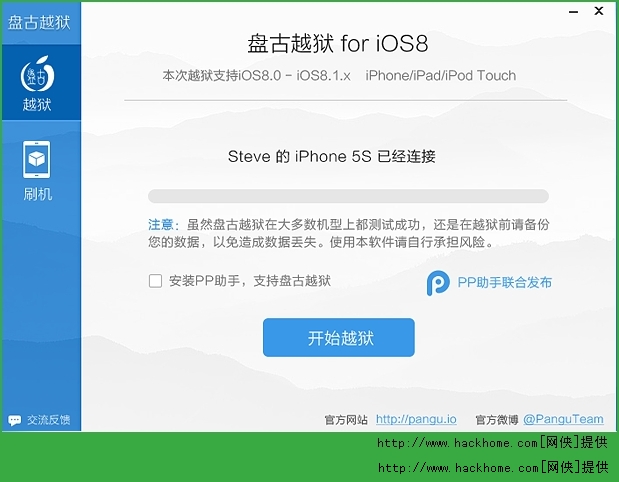
Task: Open the 刷机 tablet cube icon
Action: click(36, 159)
